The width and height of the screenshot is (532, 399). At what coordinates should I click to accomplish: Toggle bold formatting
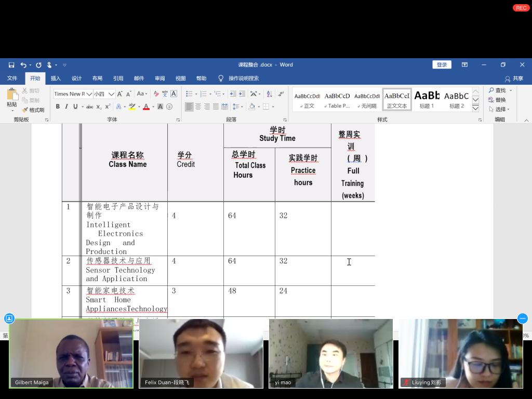click(58, 107)
